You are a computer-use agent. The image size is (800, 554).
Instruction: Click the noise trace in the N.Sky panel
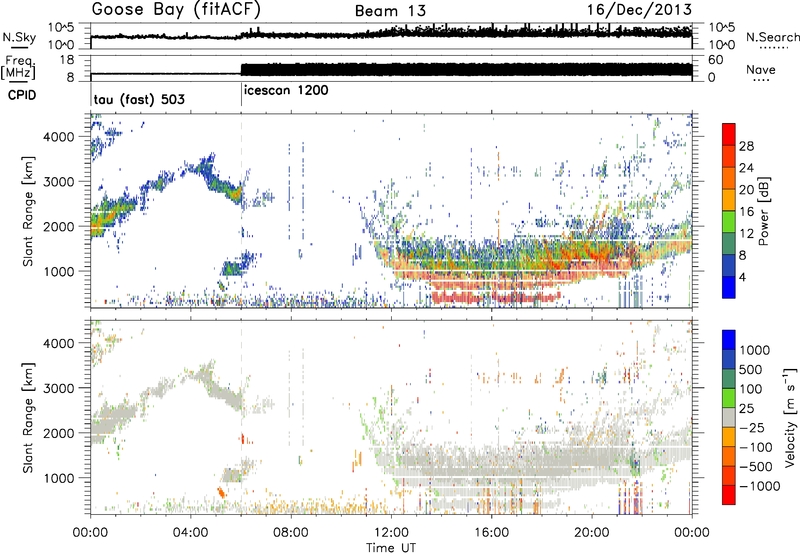tap(391, 35)
